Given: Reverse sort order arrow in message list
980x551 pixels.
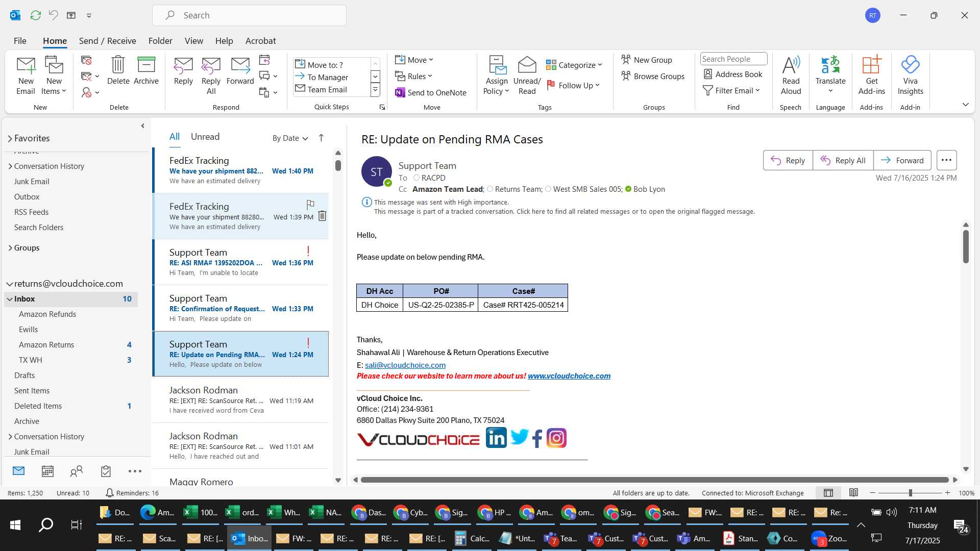Looking at the screenshot, I should pos(321,138).
